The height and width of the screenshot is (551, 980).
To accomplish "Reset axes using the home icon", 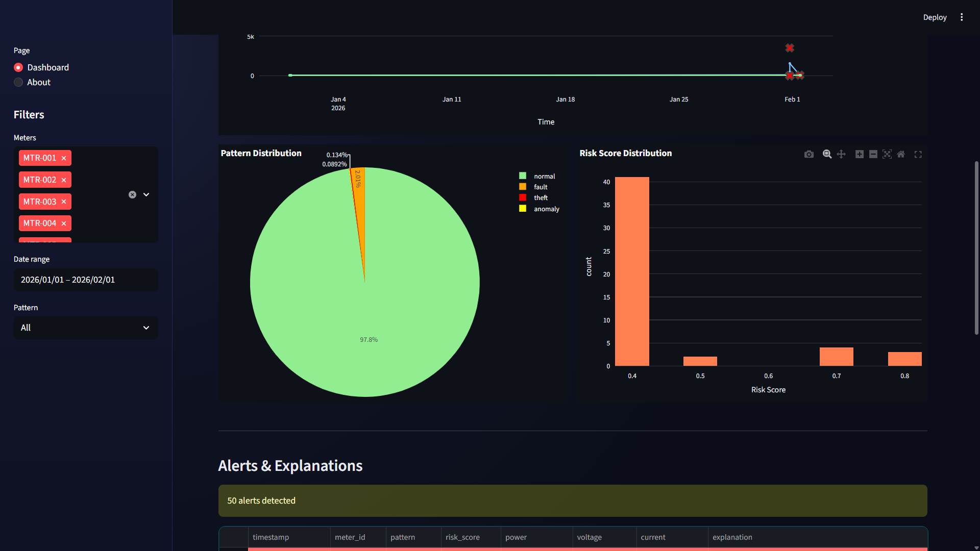I will coord(901,154).
